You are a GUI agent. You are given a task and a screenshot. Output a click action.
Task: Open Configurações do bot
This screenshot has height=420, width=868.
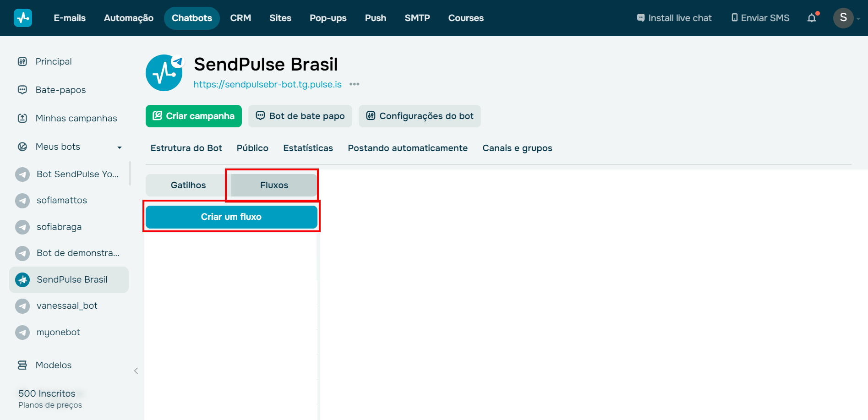click(x=420, y=116)
